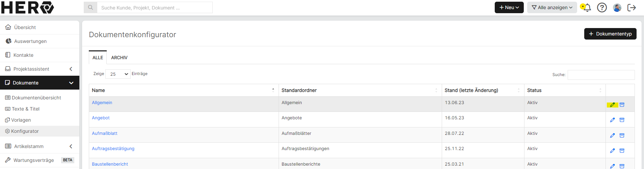
Task: Archive the Angebot document type
Action: (622, 120)
